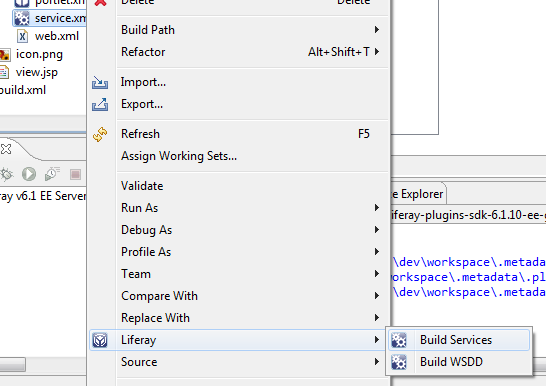
Task: Click the red Delete X icon
Action: point(101,2)
